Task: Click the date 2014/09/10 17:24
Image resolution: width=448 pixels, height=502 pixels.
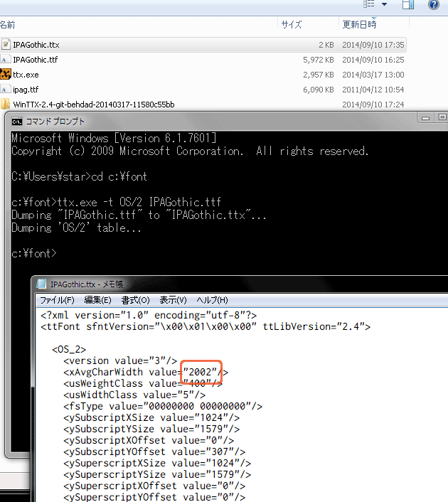Action: pyautogui.click(x=373, y=105)
